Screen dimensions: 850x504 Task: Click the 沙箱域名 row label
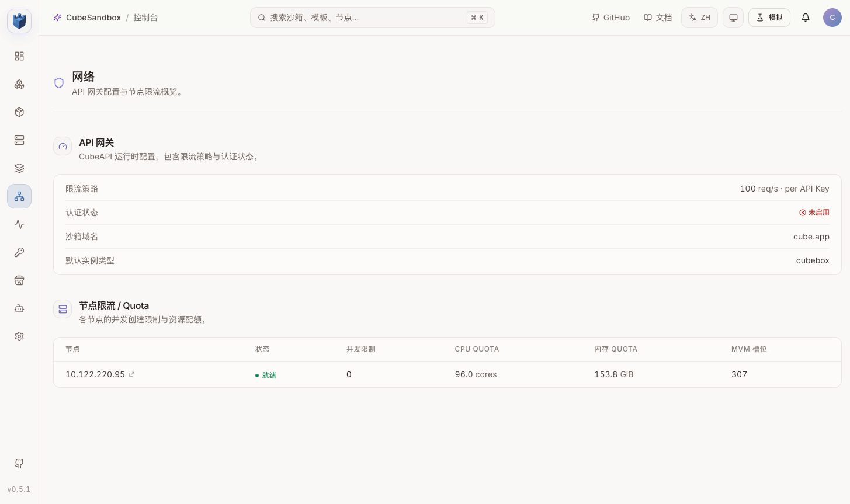[x=82, y=237]
